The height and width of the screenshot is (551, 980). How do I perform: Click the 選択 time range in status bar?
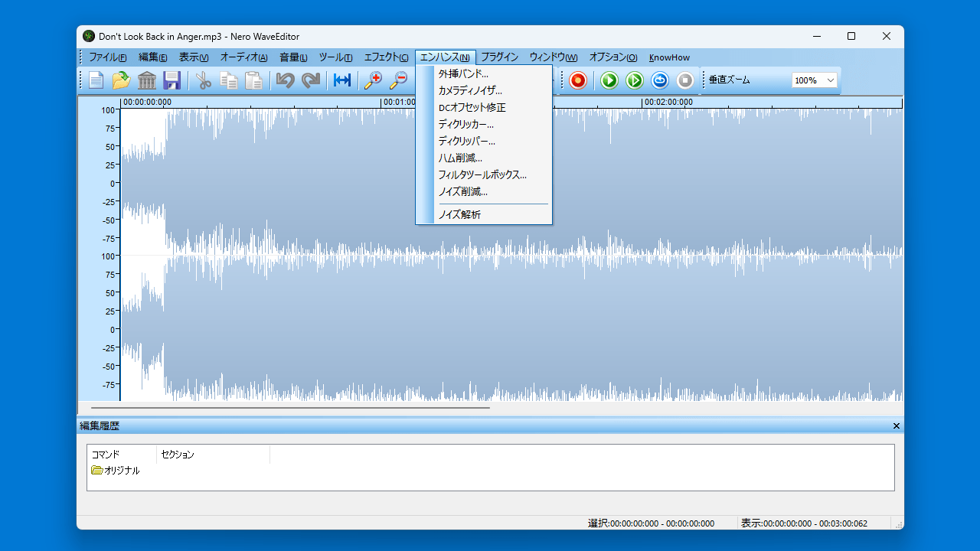pos(651,523)
